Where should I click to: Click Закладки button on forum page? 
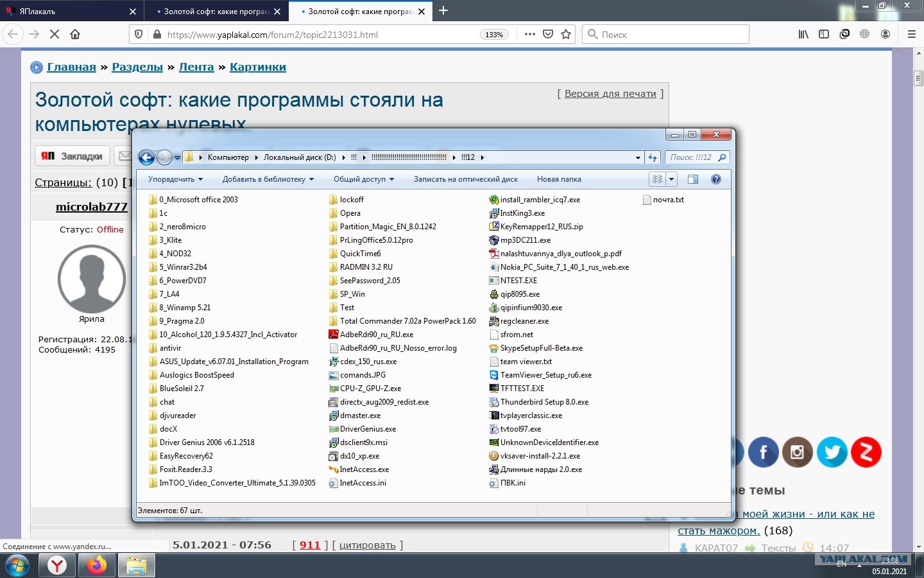pyautogui.click(x=73, y=156)
